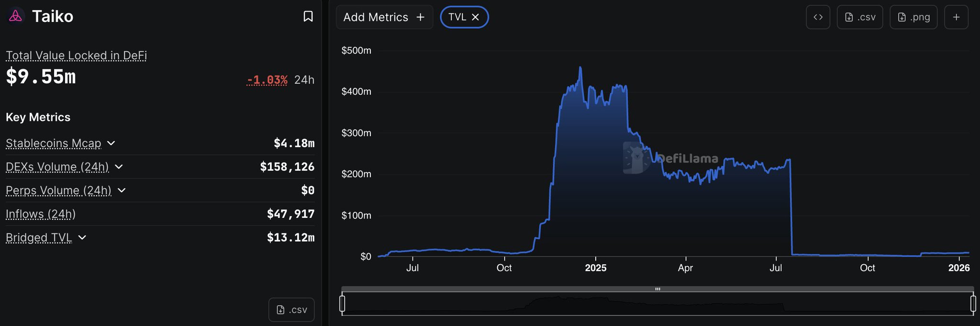The image size is (980, 326).
Task: Expand the DEXs Volume (24h) row
Action: [x=119, y=166]
